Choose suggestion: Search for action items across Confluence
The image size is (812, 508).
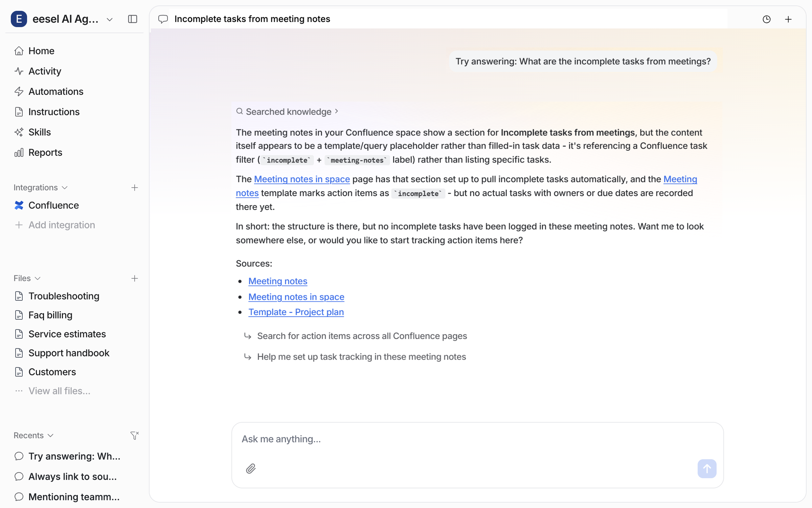(362, 336)
